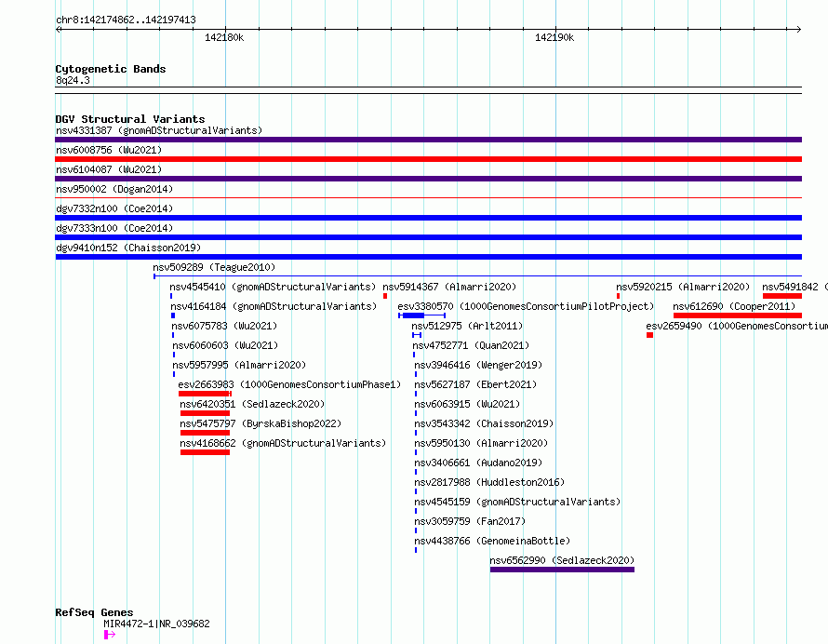
Task: Click nsv4545410 gnomADStructuralVariants label
Action: pos(273,287)
